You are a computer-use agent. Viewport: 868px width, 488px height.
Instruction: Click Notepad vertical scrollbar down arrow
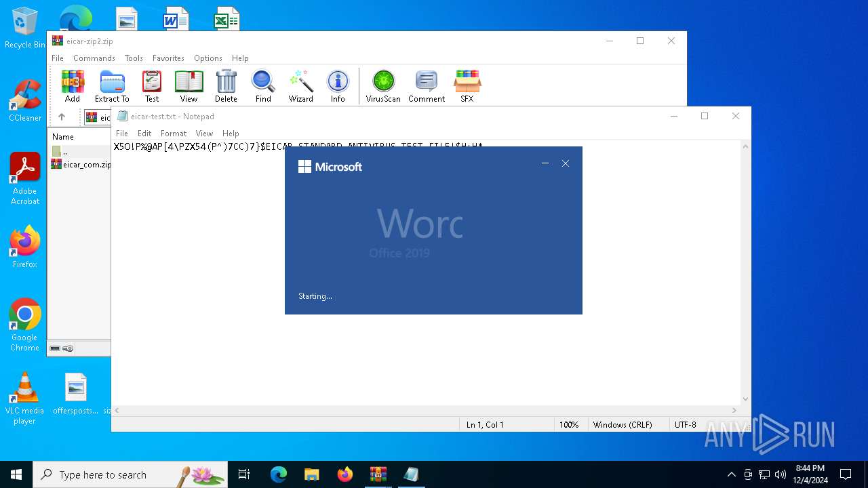tap(746, 399)
